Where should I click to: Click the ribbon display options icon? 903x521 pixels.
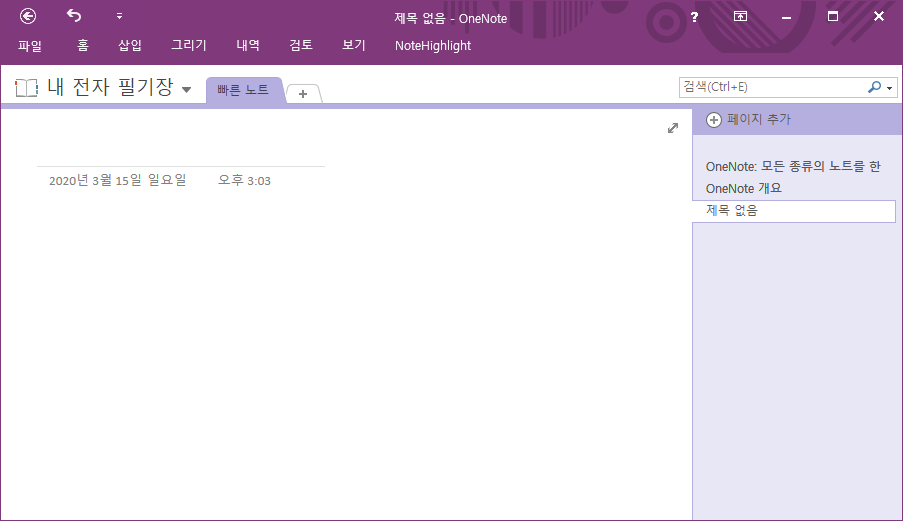(x=740, y=16)
